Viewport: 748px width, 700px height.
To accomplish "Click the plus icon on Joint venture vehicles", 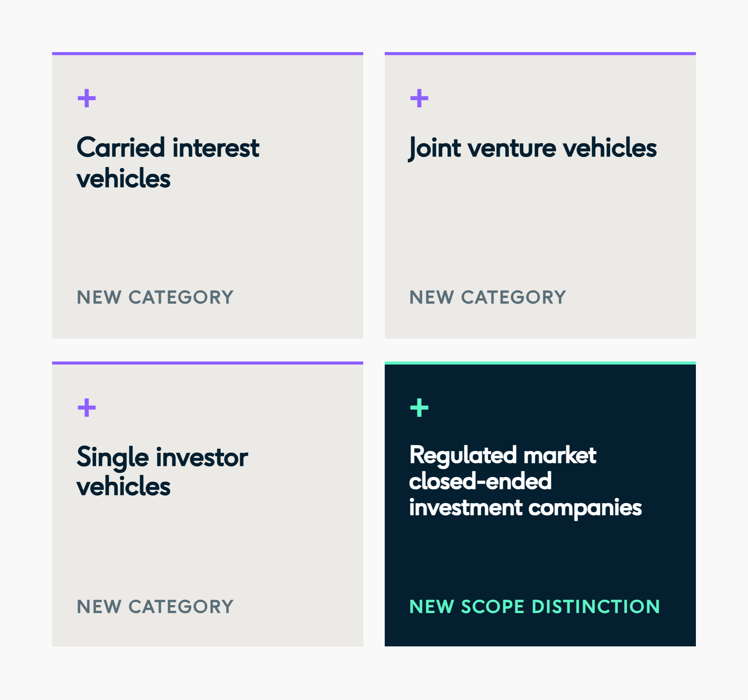I will [x=419, y=98].
